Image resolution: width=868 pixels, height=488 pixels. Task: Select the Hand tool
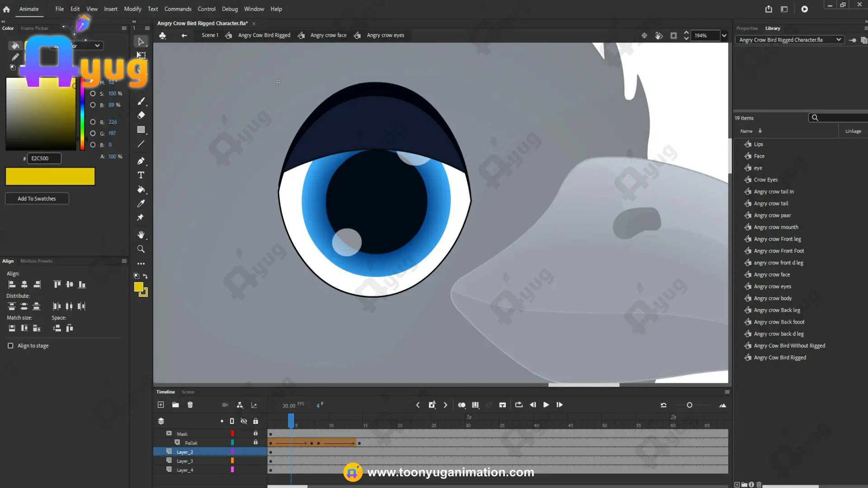(x=141, y=235)
